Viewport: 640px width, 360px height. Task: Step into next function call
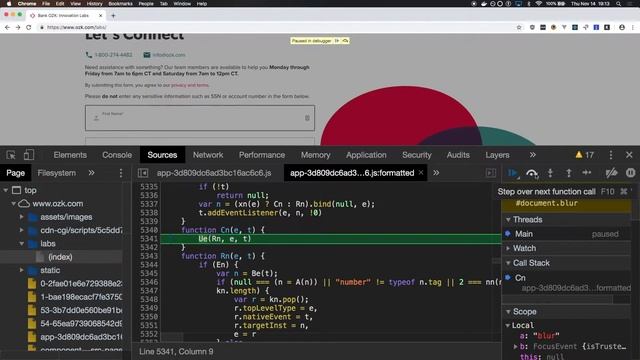(x=550, y=173)
